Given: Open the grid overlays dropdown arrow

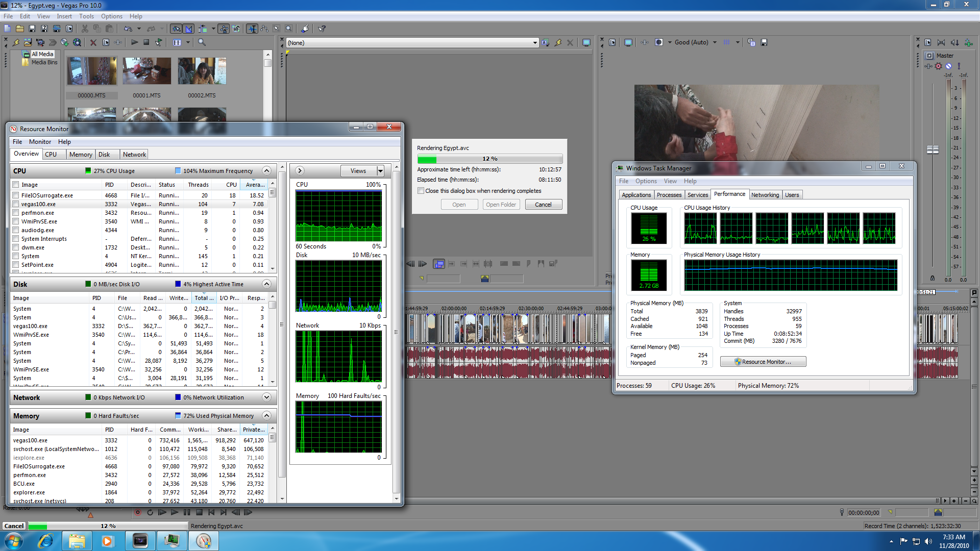Looking at the screenshot, I should (738, 42).
